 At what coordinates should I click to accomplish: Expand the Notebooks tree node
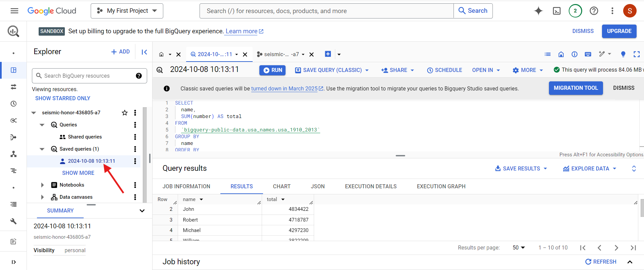(x=42, y=185)
